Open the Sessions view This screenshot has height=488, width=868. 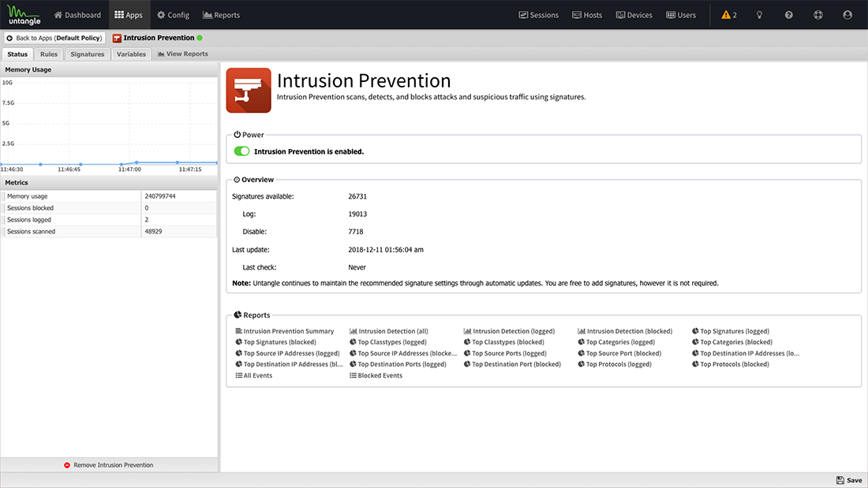click(539, 15)
